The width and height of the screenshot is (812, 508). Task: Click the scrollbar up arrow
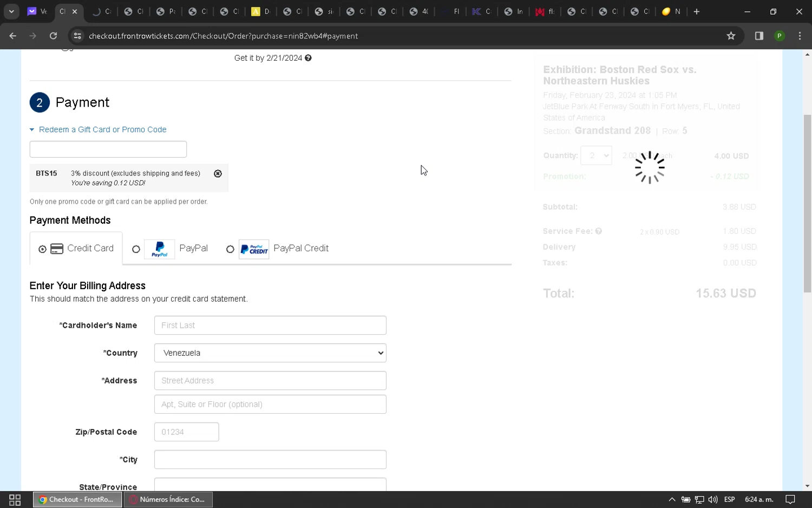click(807, 55)
